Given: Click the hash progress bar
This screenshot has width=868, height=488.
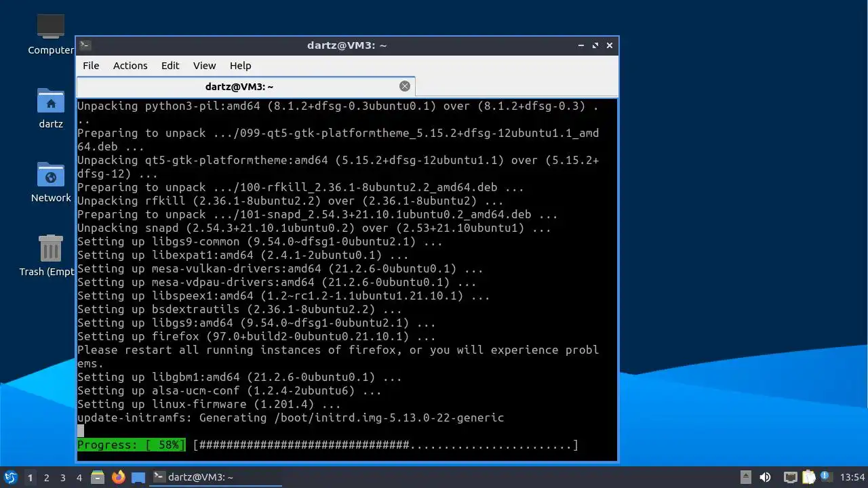Looking at the screenshot, I should [x=385, y=445].
